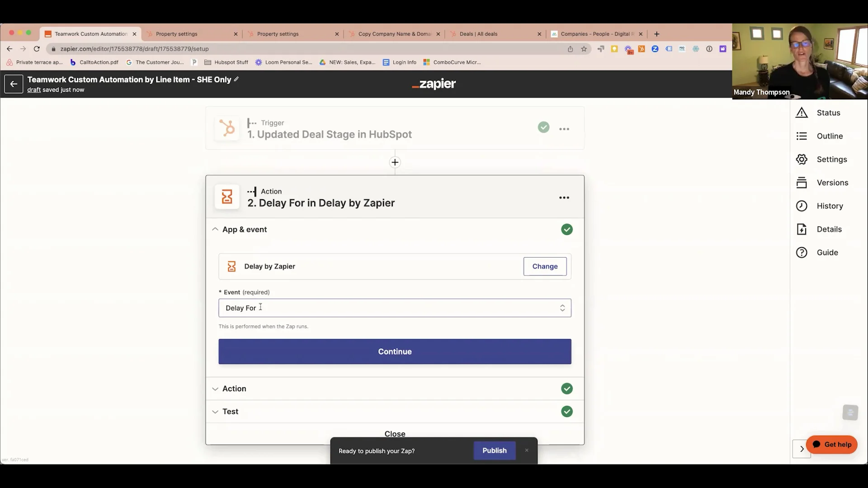This screenshot has width=868, height=488.
Task: Switch to first Property settings tab
Action: point(192,34)
